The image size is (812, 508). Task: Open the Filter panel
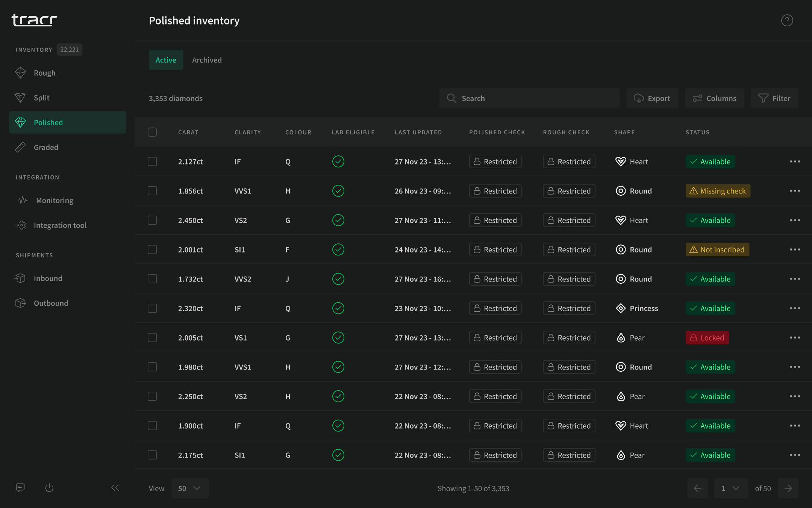click(774, 98)
